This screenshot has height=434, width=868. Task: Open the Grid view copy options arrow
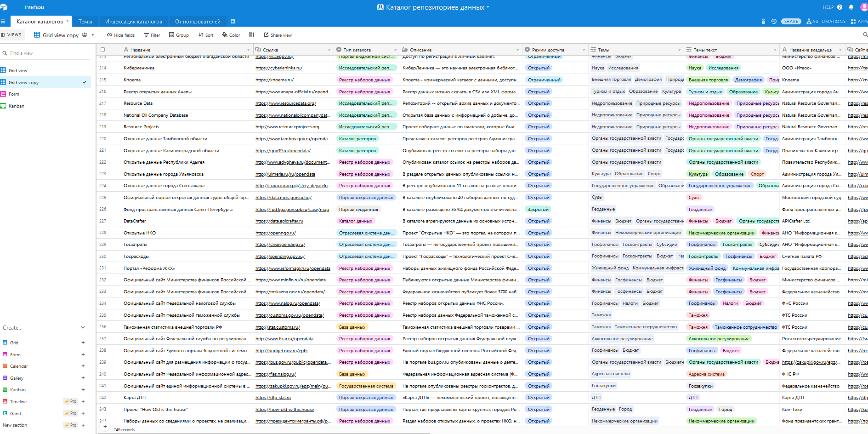coord(93,35)
